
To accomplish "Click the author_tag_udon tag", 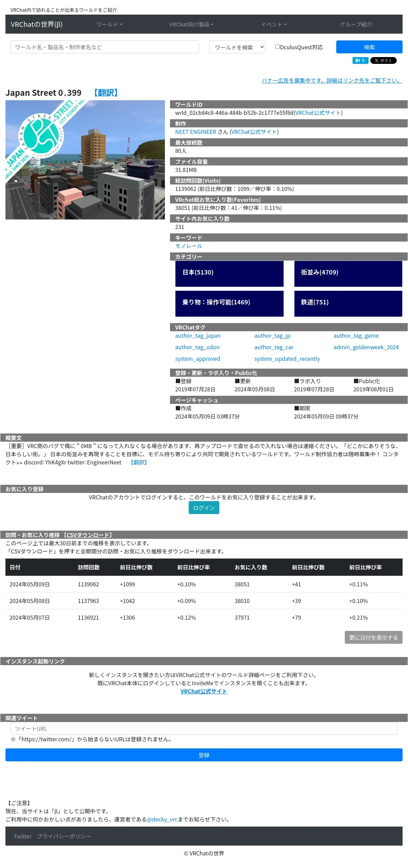I will coord(197,347).
